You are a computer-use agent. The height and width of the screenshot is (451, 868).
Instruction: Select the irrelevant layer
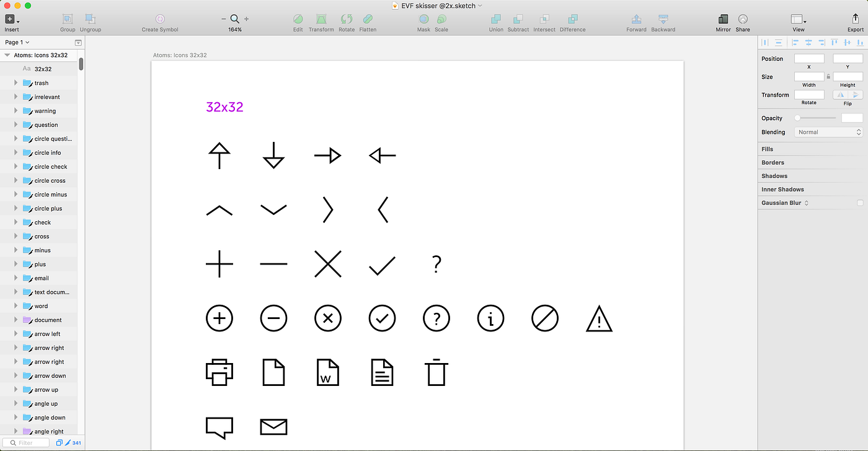pyautogui.click(x=38, y=97)
